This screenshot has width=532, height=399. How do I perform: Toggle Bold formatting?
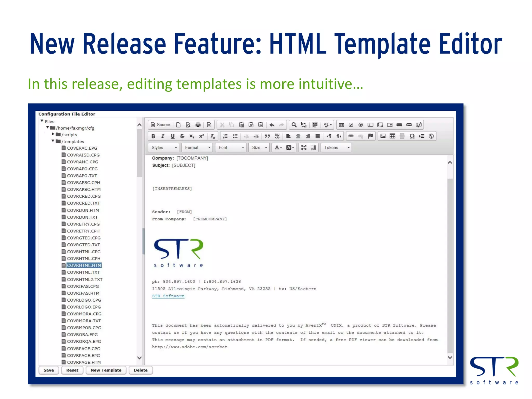tap(153, 136)
